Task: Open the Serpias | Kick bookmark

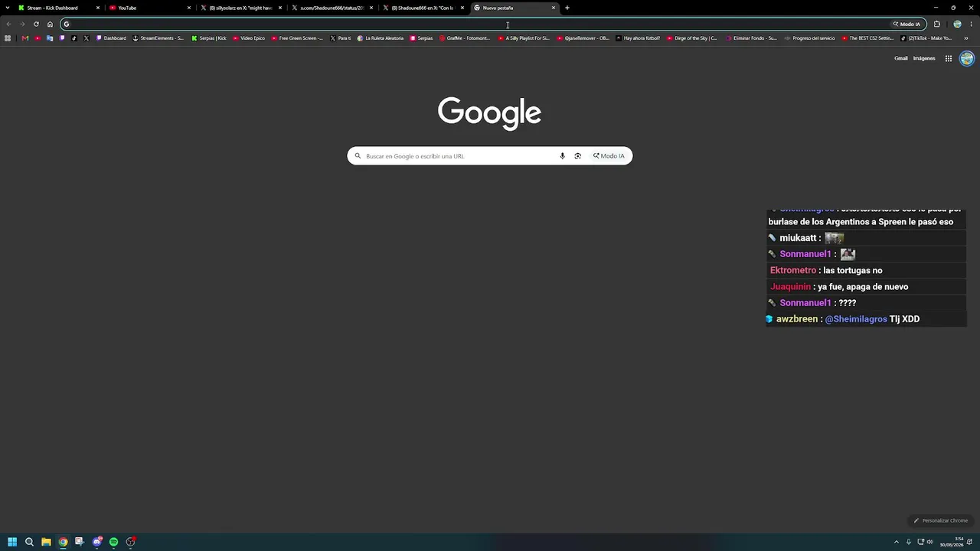Action: pyautogui.click(x=209, y=38)
